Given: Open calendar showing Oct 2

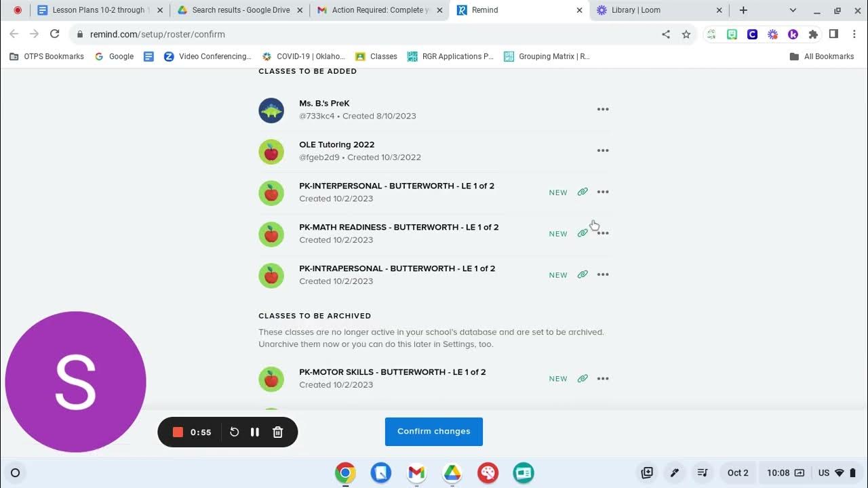Looking at the screenshot, I should tap(738, 473).
